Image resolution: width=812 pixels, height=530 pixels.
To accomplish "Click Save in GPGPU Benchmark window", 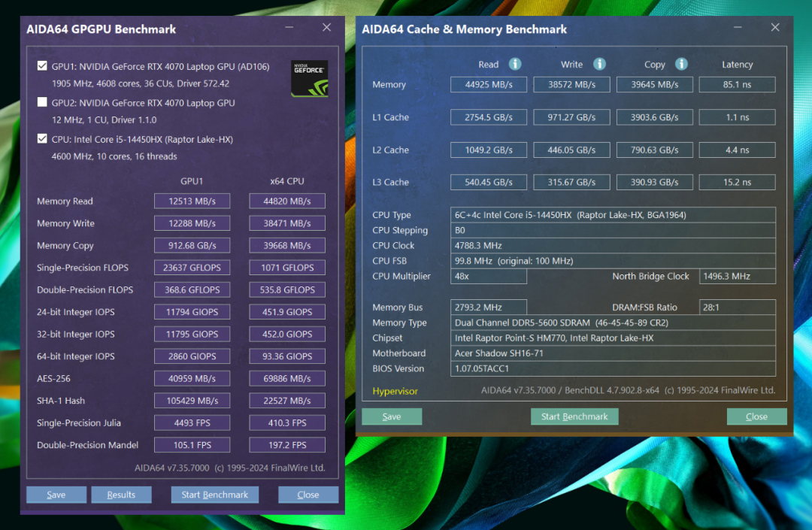I will coord(56,494).
